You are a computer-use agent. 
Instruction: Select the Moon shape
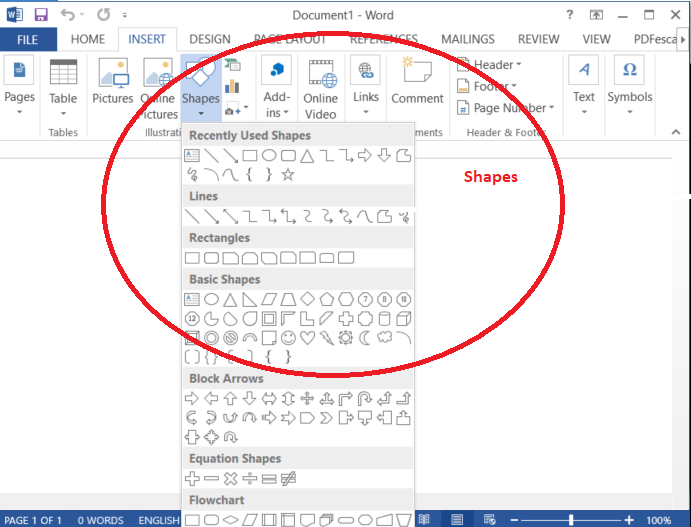pos(365,338)
